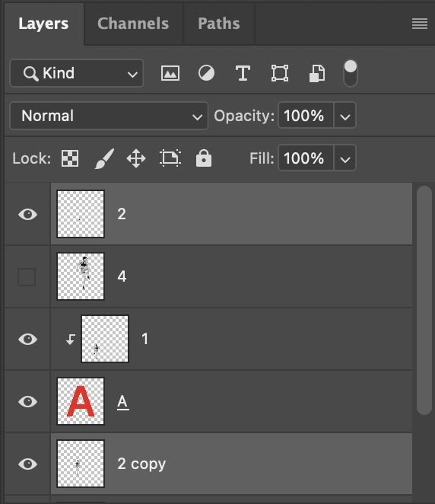This screenshot has height=504, width=435.
Task: Expand the Opacity slider dropdown arrow
Action: pos(345,116)
